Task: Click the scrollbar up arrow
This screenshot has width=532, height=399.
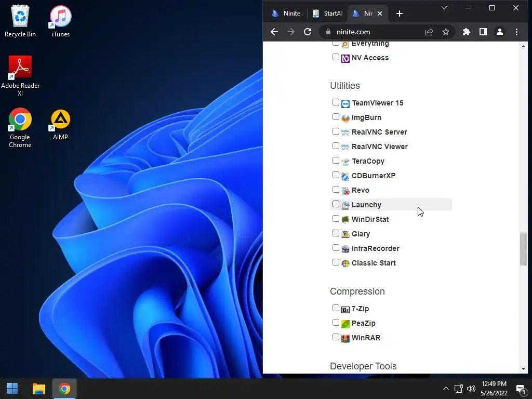Action: pyautogui.click(x=523, y=46)
